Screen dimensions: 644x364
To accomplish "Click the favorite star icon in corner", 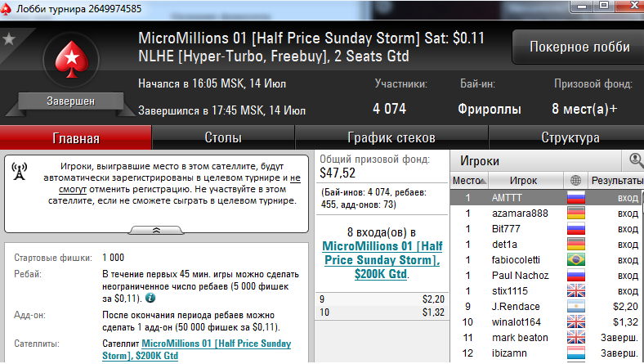I will (9, 39).
